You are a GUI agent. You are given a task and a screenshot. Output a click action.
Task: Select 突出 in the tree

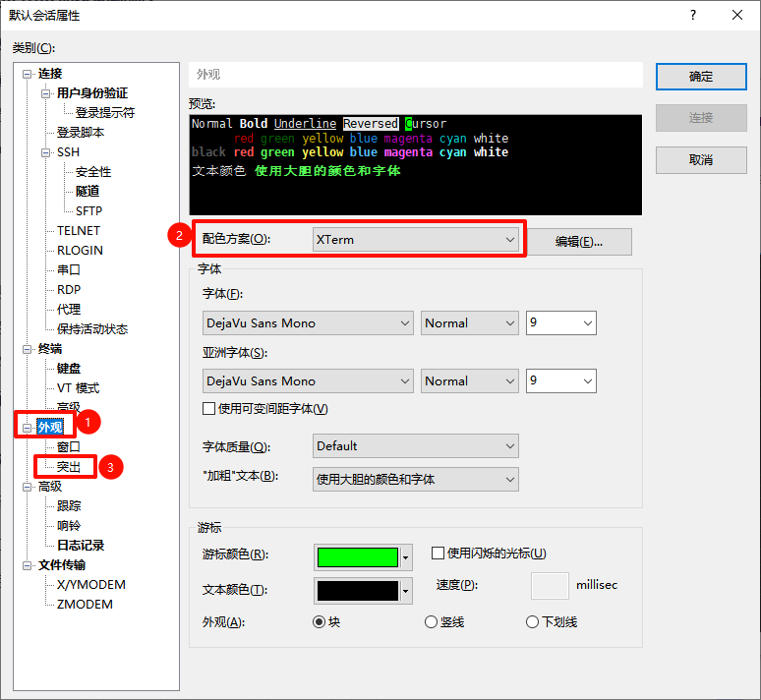[69, 467]
